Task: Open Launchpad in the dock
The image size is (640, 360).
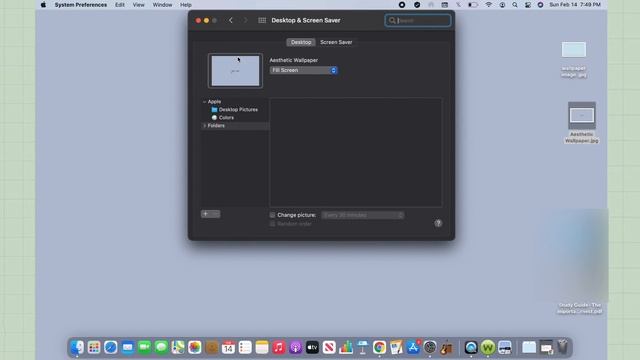Action: (94, 347)
